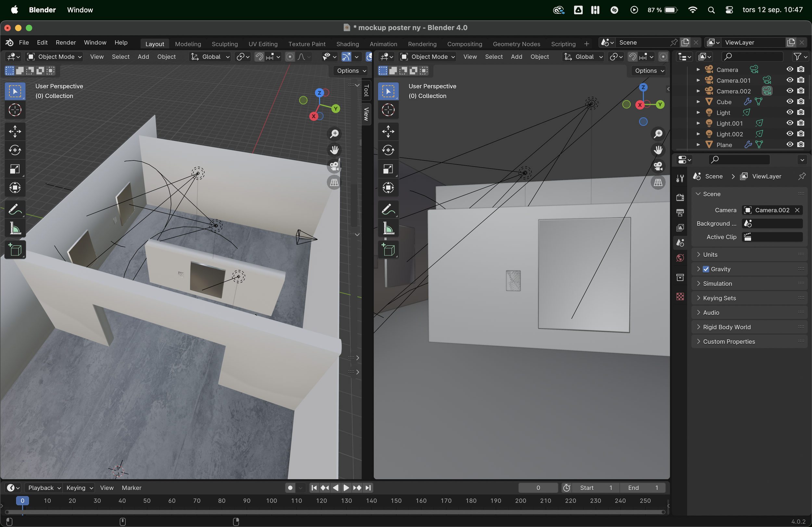Expand the Units panel

[710, 255]
